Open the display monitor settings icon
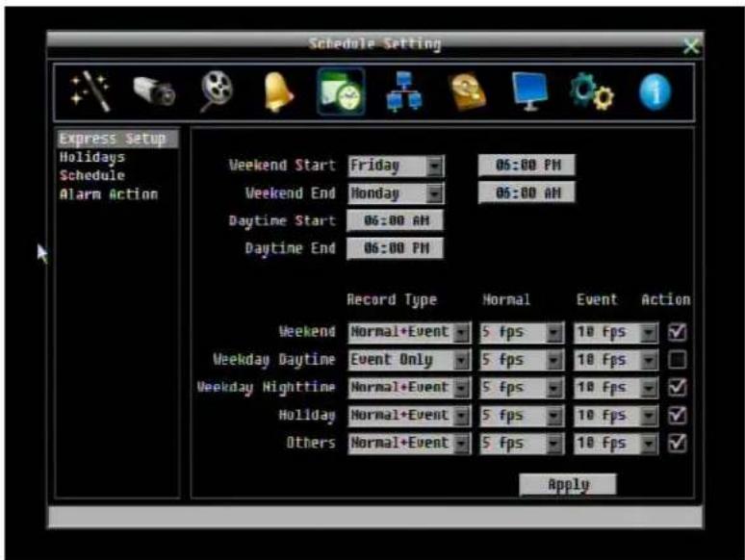745x560 pixels. (529, 91)
